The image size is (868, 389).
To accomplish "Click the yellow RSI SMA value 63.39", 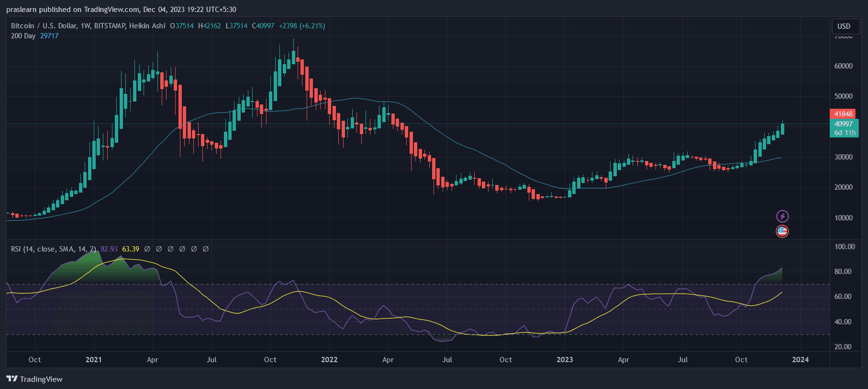I will tap(131, 249).
